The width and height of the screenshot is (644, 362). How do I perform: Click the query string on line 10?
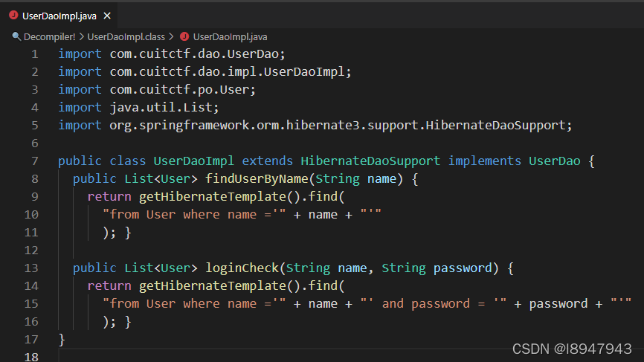click(194, 214)
